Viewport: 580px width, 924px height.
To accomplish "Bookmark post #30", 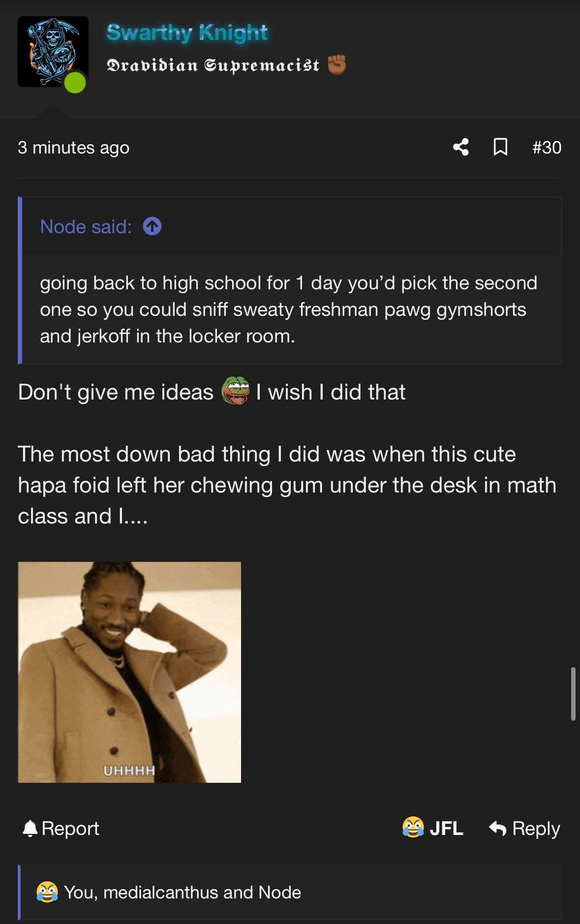I will pyautogui.click(x=500, y=147).
